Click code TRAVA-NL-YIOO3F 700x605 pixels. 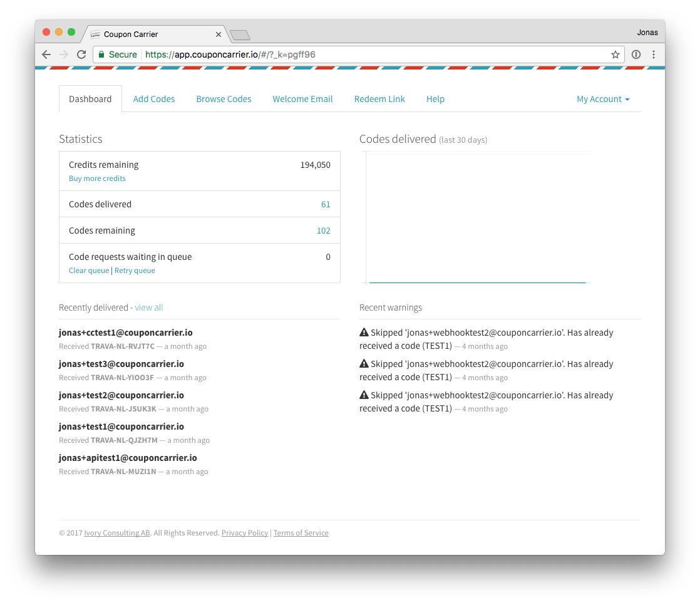tap(122, 377)
